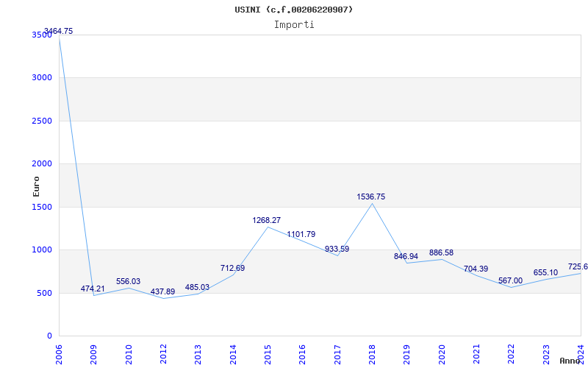Click the 2010 x-axis label
Screen dimensions: 588x368
(x=128, y=355)
